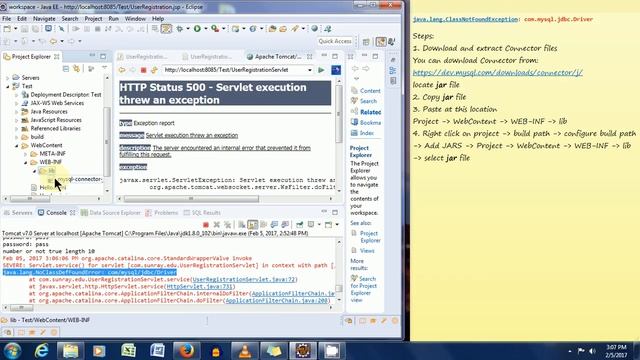640x360 pixels.
Task: Click the red Terminate icon in Console
Action: [x=206, y=224]
